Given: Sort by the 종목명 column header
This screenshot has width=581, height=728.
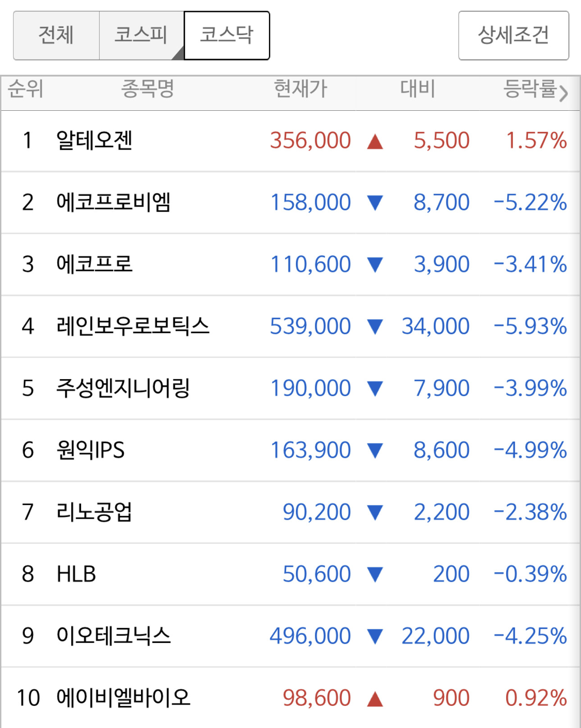Looking at the screenshot, I should pyautogui.click(x=148, y=89).
